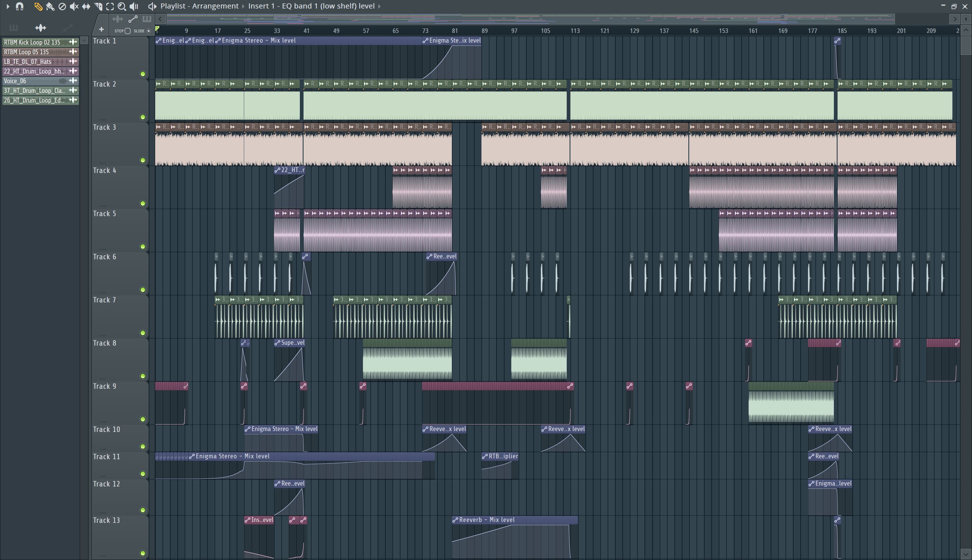This screenshot has width=972, height=560.
Task: Collapse the picker panel small arrow
Action: click(x=84, y=40)
